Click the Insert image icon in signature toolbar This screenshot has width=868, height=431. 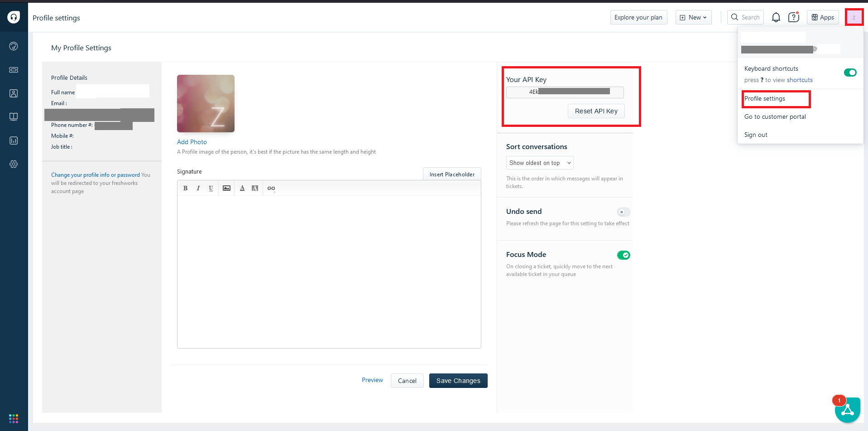(x=226, y=188)
